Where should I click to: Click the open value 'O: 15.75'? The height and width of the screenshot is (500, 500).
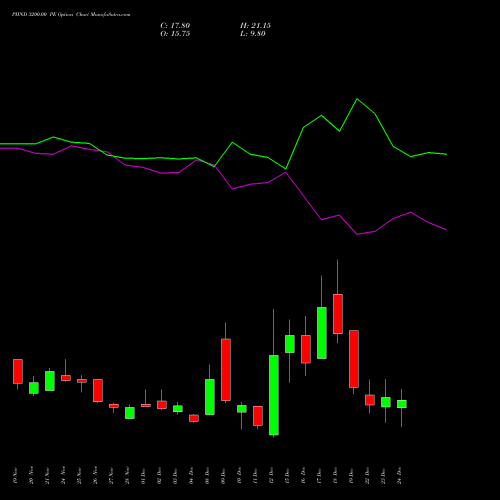point(175,34)
